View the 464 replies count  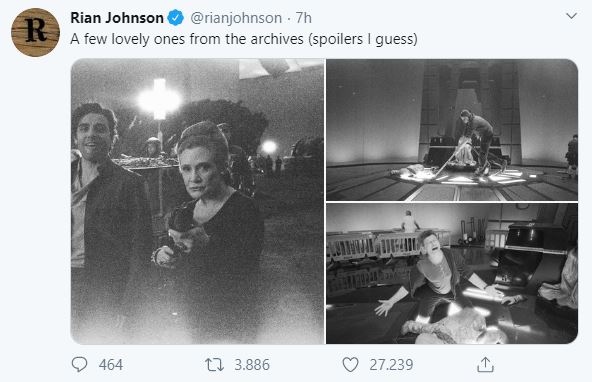coord(111,365)
